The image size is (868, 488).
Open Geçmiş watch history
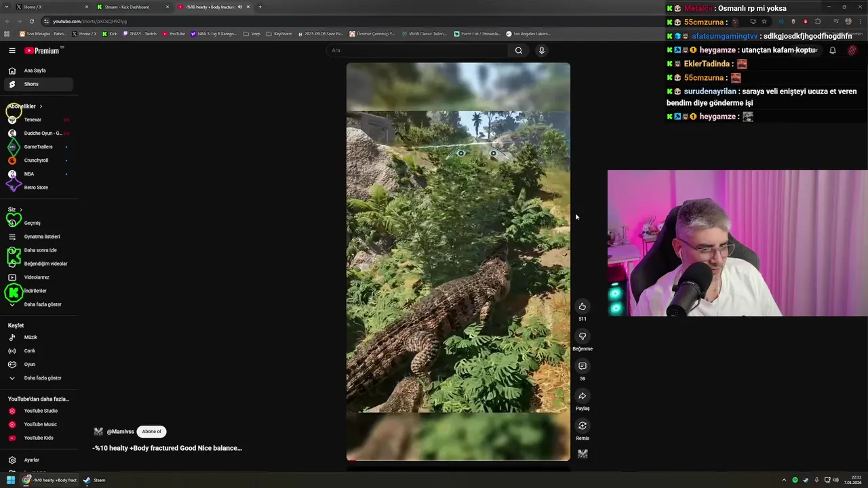39,223
